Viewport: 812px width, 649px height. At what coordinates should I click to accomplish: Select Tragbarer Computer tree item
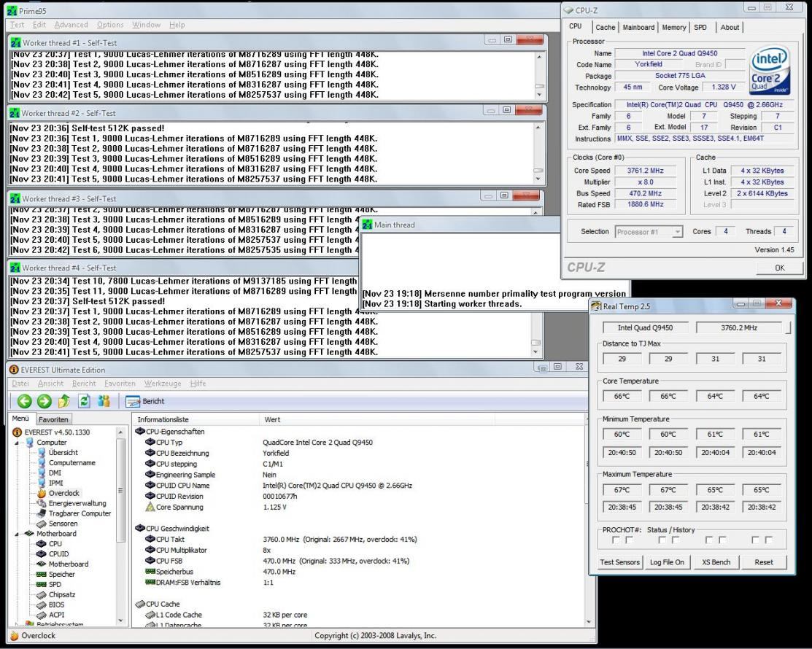80,513
